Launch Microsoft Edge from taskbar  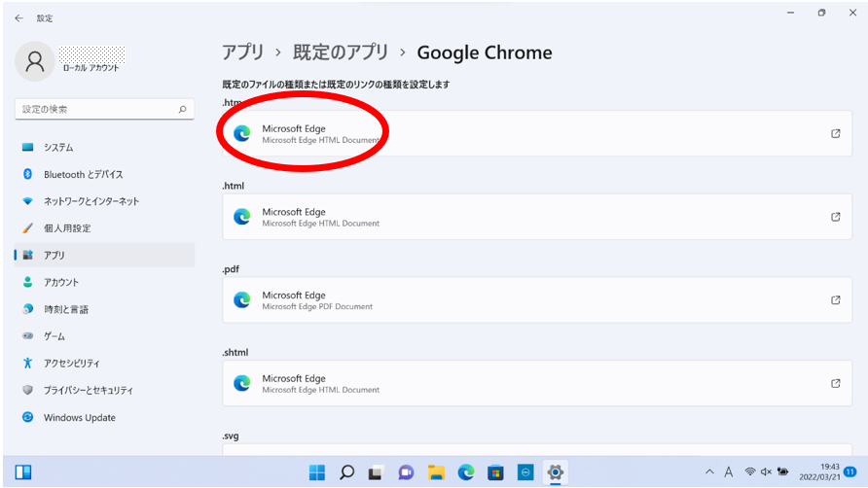point(466,472)
